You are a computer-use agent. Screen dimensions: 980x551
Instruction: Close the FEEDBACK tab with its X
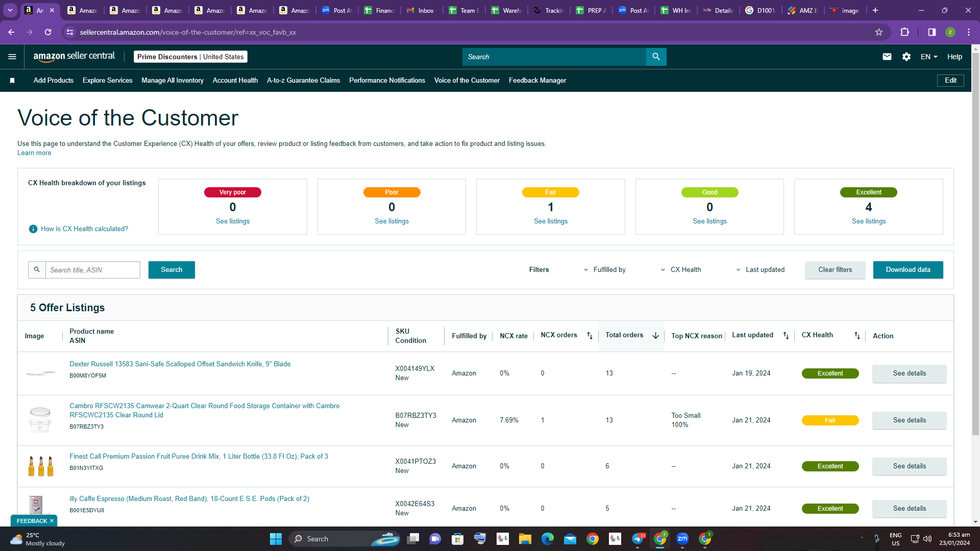coord(52,521)
